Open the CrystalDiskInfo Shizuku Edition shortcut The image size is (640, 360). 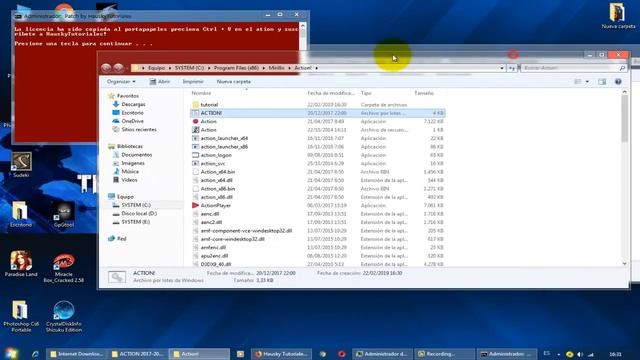pyautogui.click(x=64, y=316)
